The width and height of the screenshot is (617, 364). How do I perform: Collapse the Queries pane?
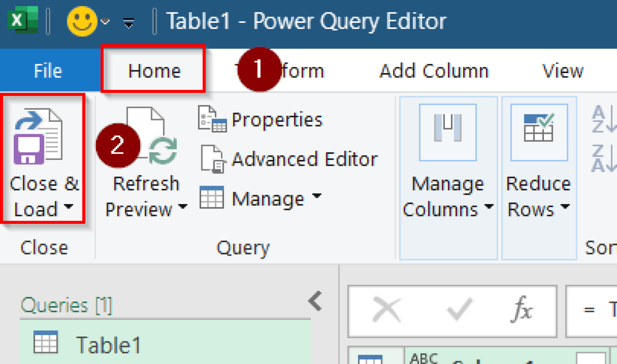pos(315,301)
